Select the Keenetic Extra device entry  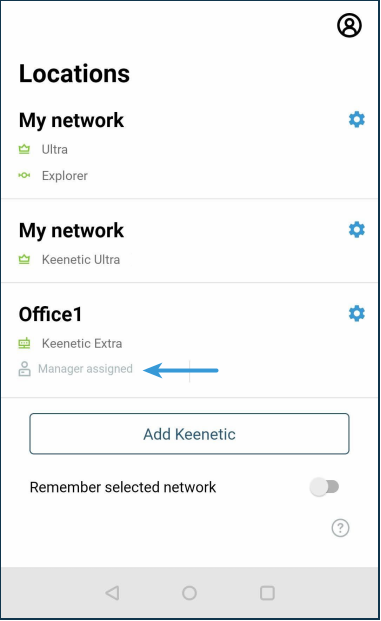click(x=82, y=343)
